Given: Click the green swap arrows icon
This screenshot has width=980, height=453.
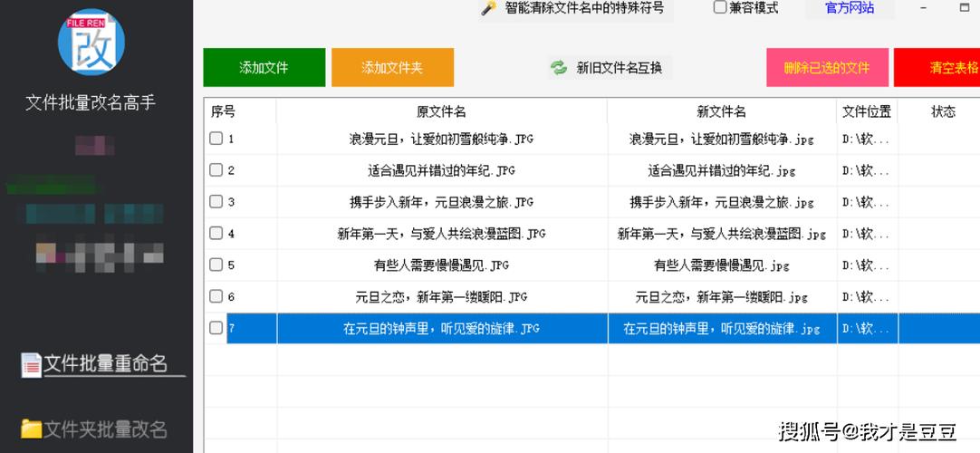Looking at the screenshot, I should [x=559, y=67].
